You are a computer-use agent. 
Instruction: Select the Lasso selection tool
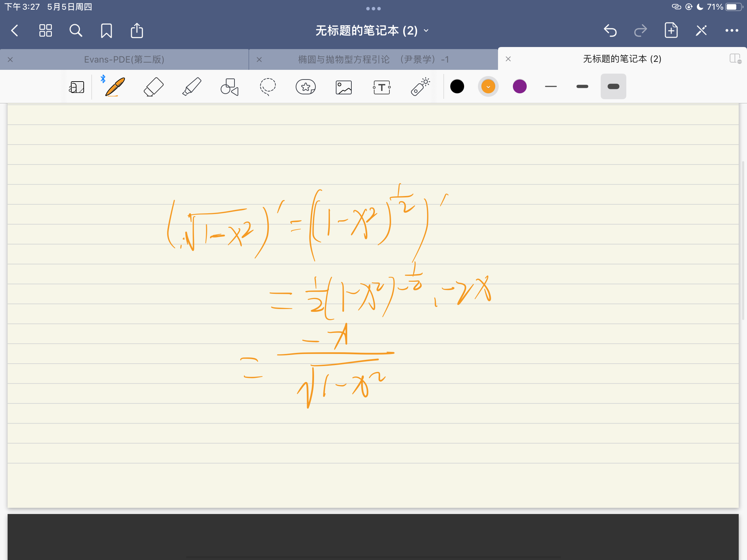pos(267,87)
